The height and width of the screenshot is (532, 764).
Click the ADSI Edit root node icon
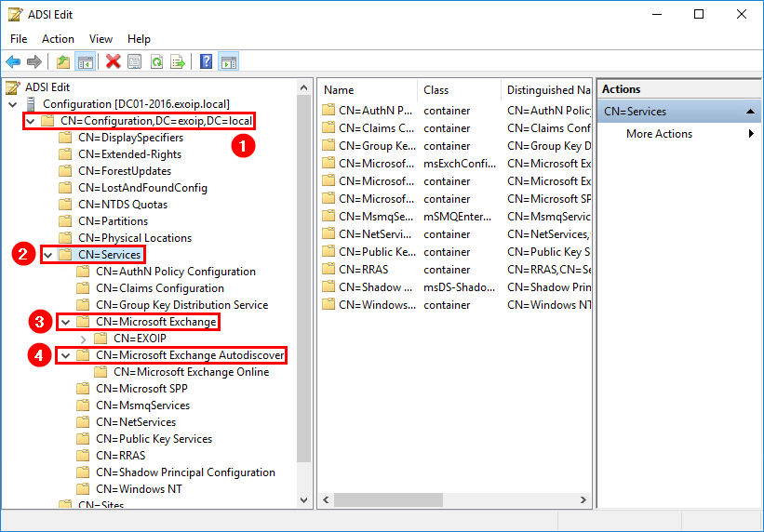coord(13,87)
